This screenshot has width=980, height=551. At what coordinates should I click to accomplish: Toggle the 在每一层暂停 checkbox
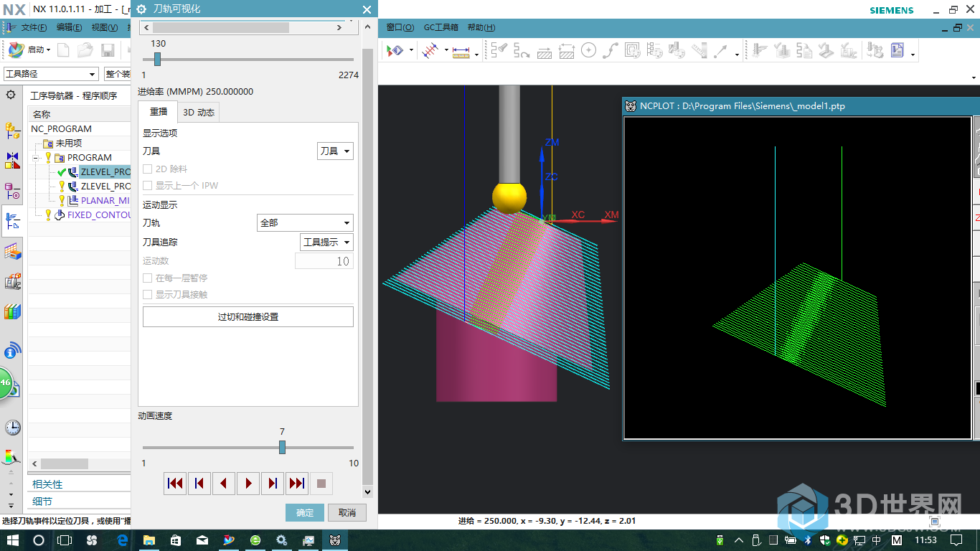148,278
